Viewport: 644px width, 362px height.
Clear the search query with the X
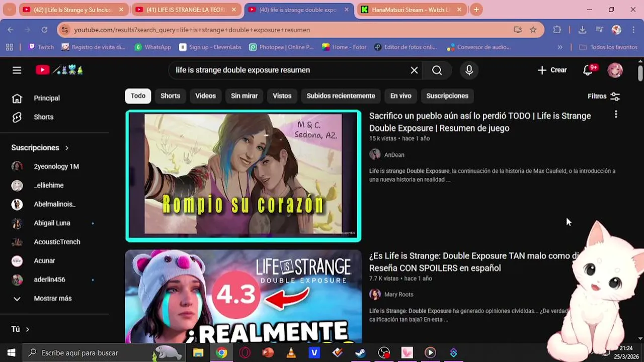(414, 70)
